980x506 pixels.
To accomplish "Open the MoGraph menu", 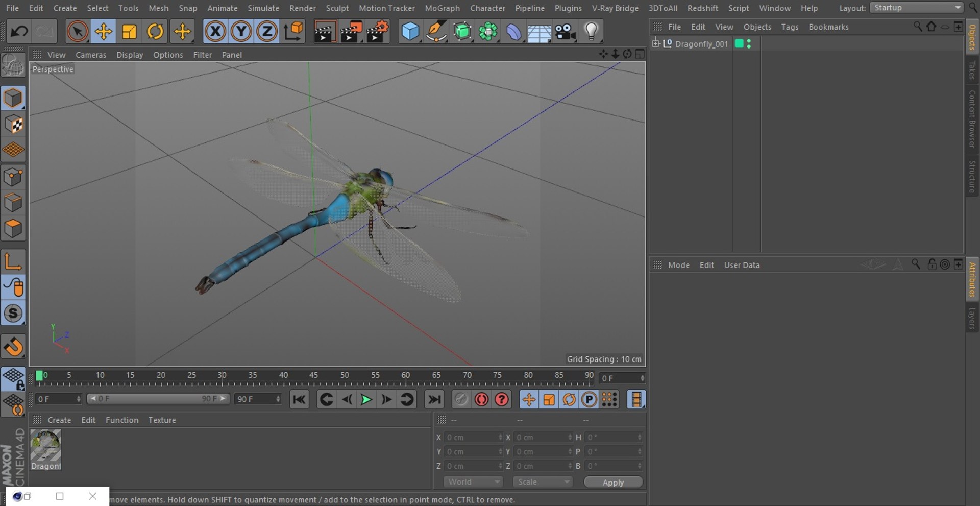I will coord(442,8).
